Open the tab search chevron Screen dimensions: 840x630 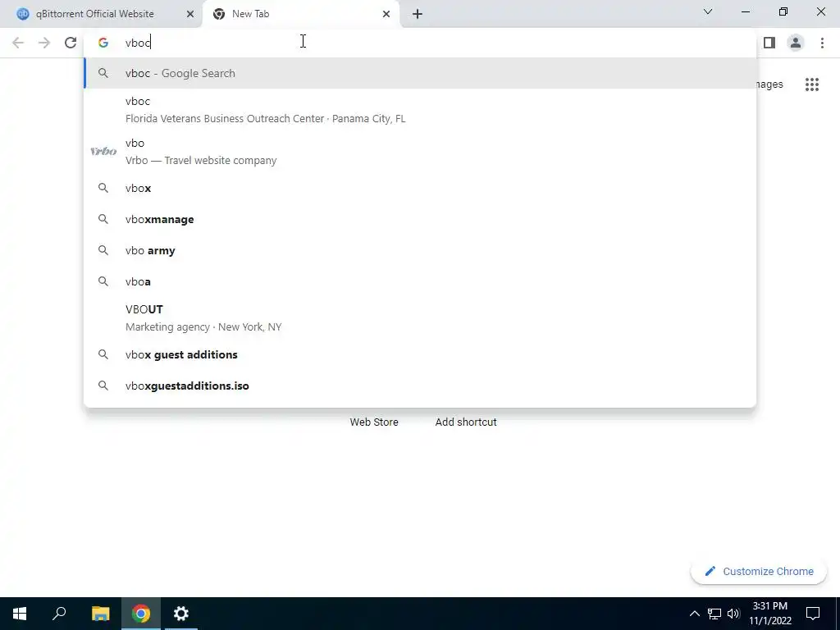click(x=708, y=11)
